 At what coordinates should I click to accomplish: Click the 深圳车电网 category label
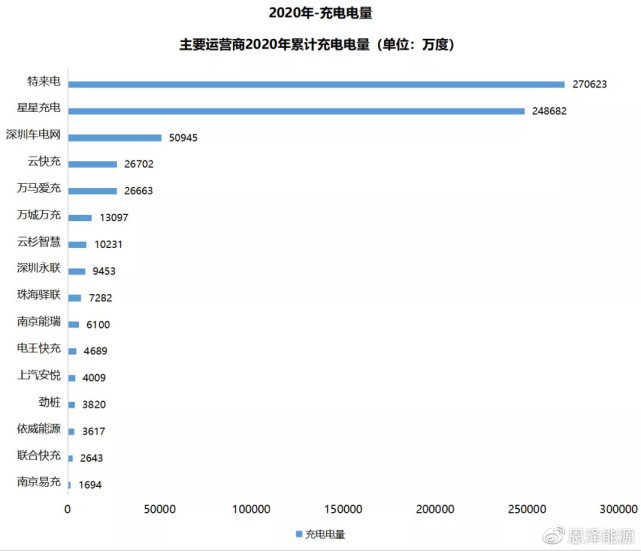click(33, 134)
